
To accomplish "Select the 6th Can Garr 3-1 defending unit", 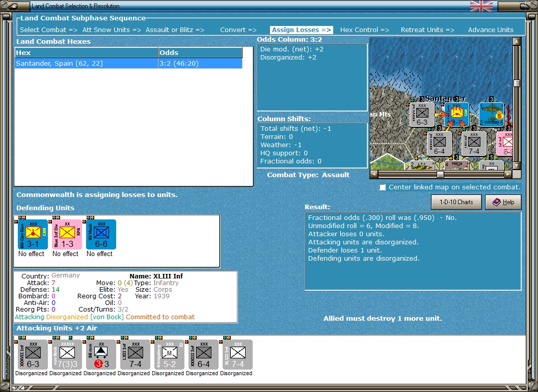I will [33, 235].
